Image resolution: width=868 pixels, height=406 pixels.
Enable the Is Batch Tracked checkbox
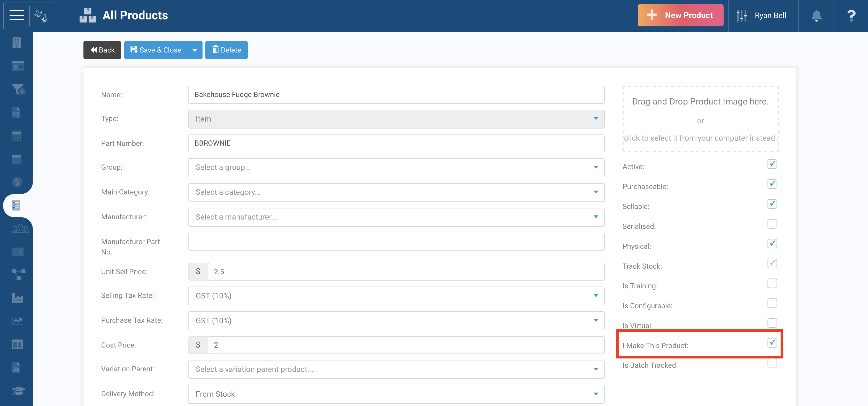tap(772, 363)
